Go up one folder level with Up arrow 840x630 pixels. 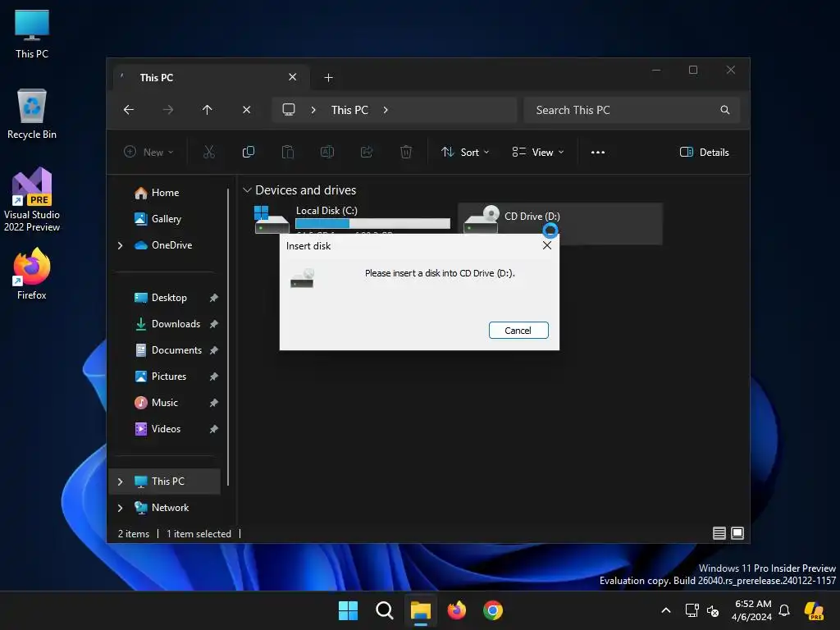[x=208, y=110]
